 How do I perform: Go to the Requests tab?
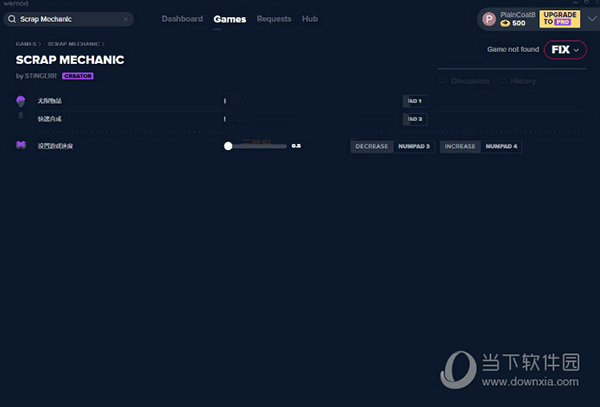(x=274, y=19)
